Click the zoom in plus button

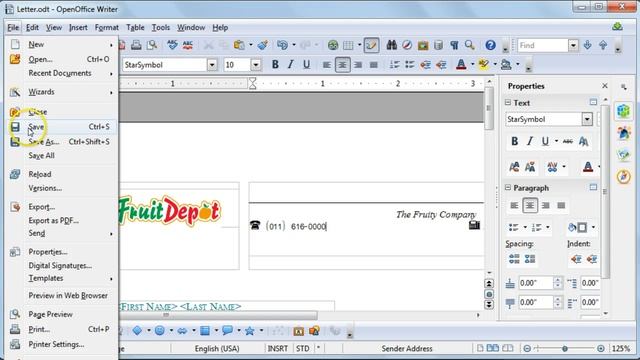600,349
